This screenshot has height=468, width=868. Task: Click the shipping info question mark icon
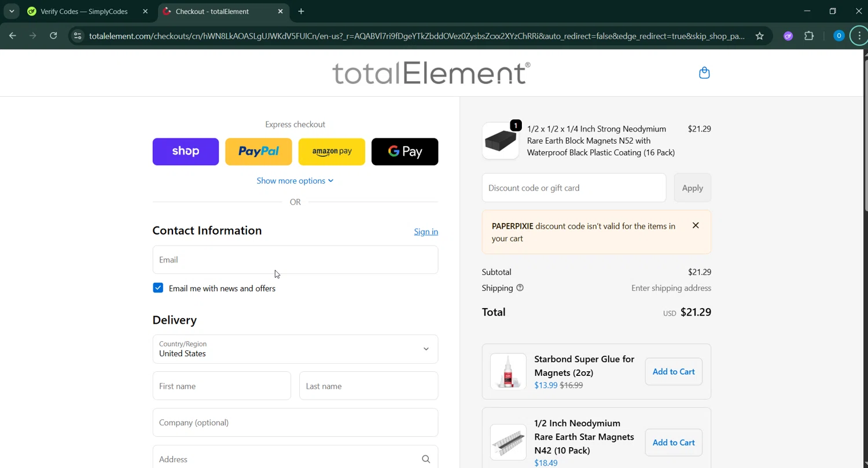coord(520,288)
